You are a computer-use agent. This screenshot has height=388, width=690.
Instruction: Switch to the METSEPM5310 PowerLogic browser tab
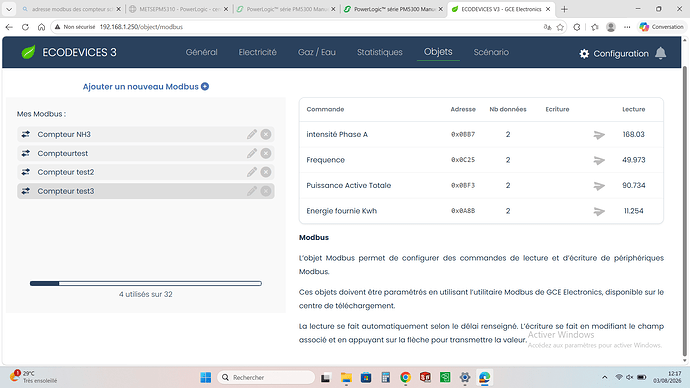click(178, 9)
